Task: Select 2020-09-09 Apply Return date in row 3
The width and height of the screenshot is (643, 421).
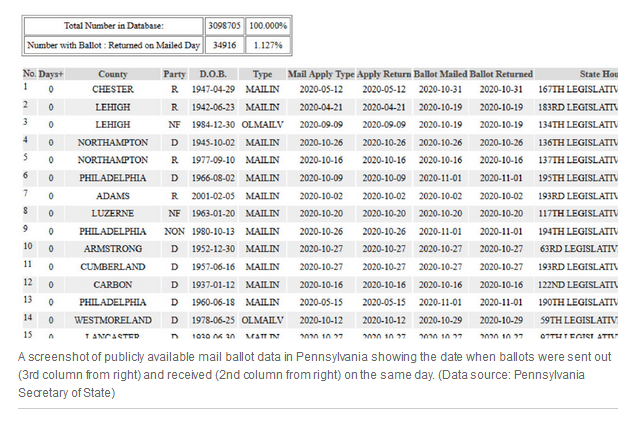Action: tap(384, 125)
